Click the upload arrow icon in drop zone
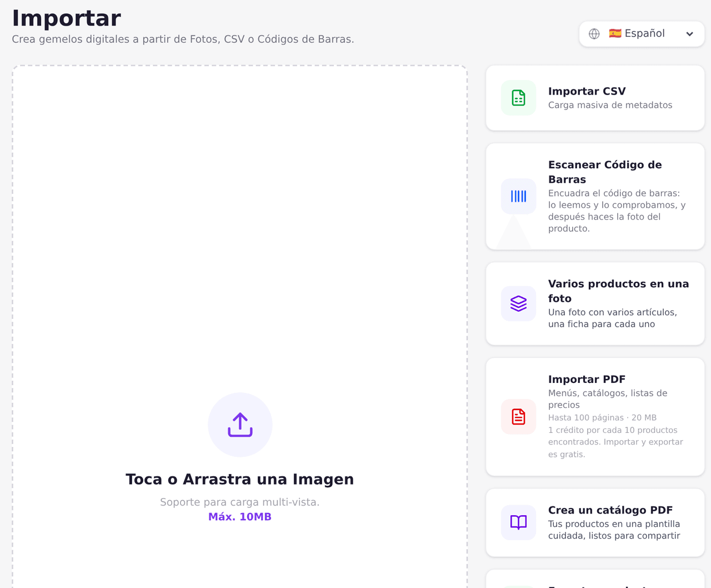This screenshot has width=711, height=588. click(x=240, y=425)
